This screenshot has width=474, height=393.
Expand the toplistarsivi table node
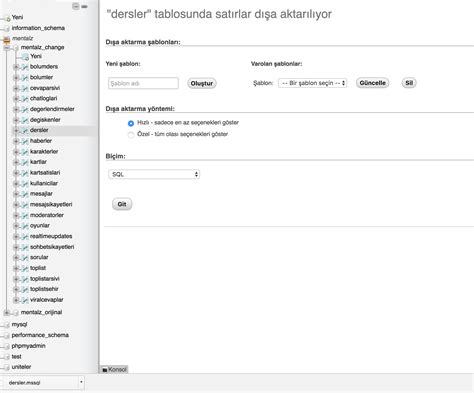point(16,279)
